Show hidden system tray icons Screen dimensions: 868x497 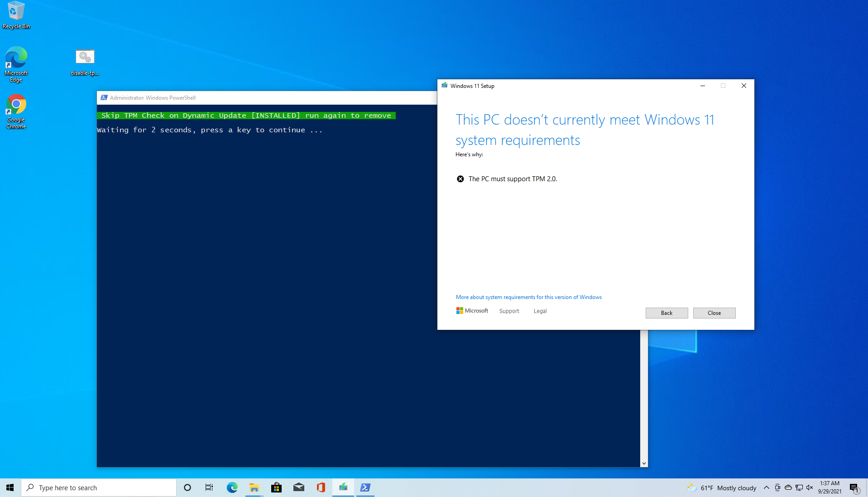click(767, 487)
